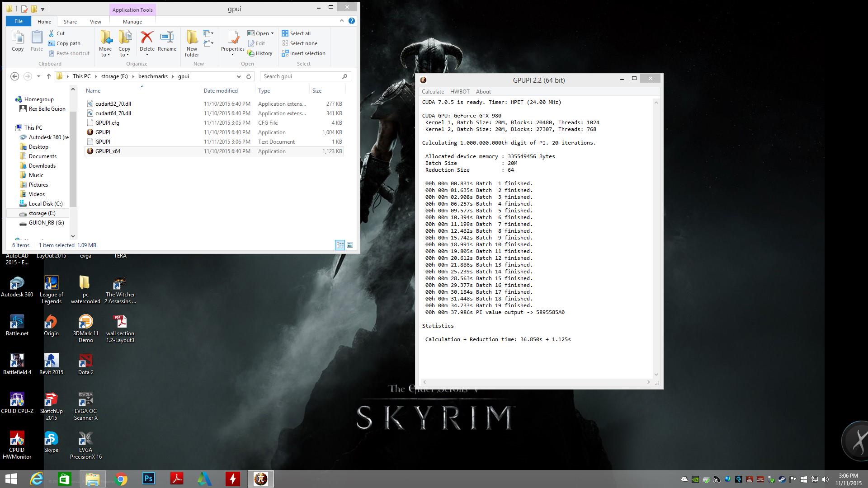868x488 pixels.
Task: Collapse the Explorer ribbon chevron
Action: tap(341, 21)
